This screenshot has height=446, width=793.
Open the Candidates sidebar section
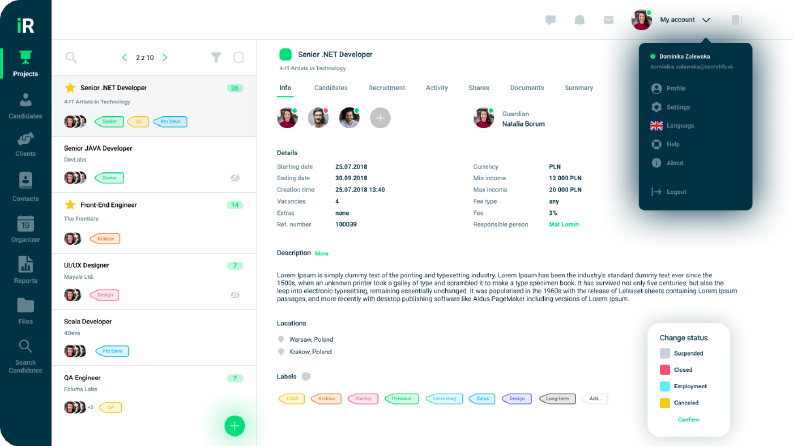tap(25, 106)
